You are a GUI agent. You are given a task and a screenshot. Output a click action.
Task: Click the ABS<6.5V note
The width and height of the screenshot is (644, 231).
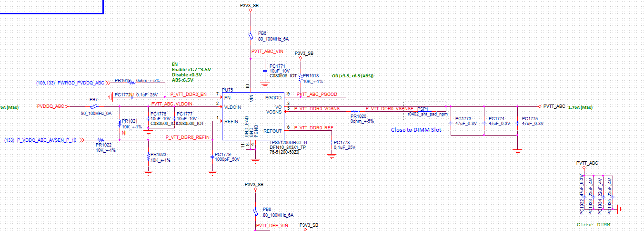point(182,80)
